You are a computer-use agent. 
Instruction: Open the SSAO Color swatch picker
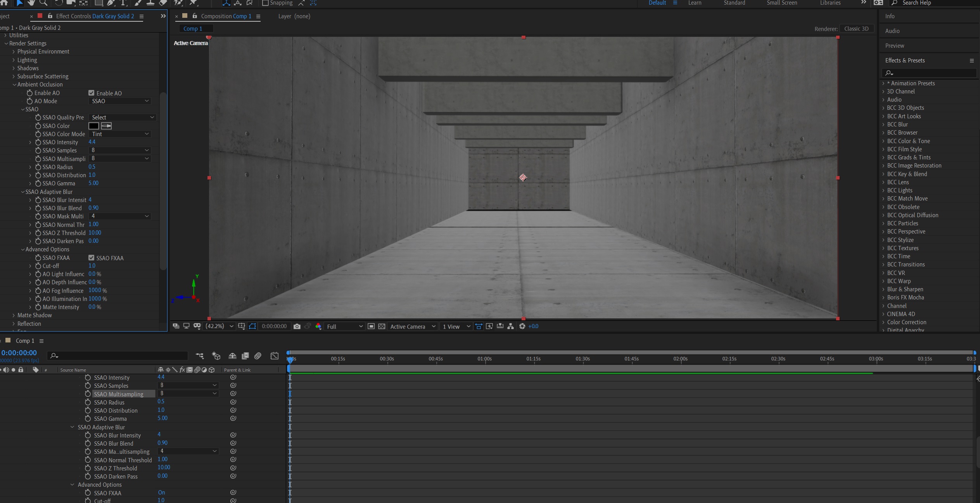95,126
